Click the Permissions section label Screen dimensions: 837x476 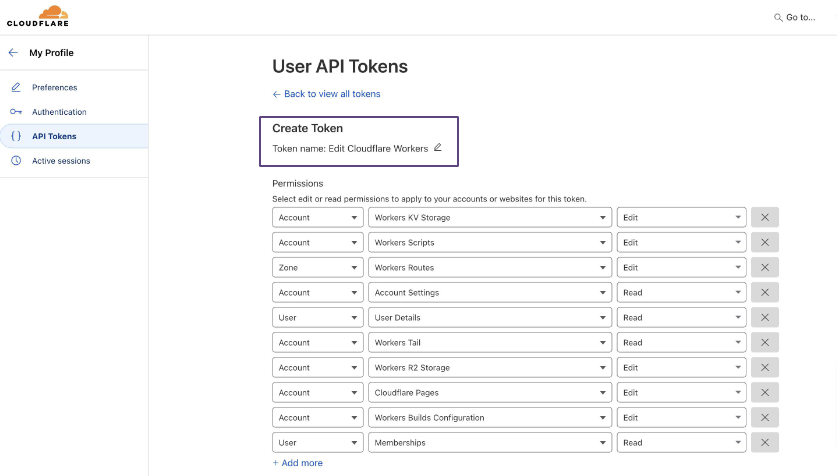pyautogui.click(x=298, y=183)
